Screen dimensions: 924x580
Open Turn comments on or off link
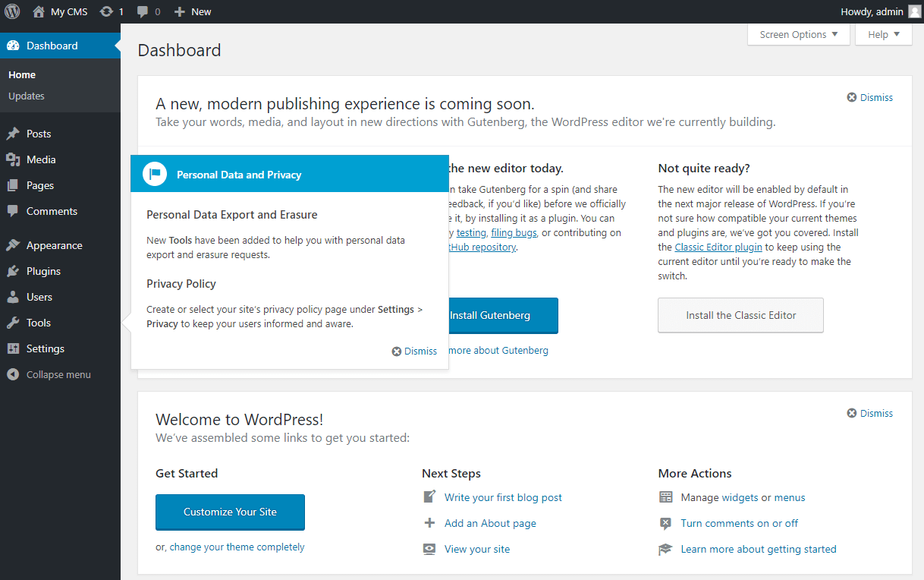point(740,523)
